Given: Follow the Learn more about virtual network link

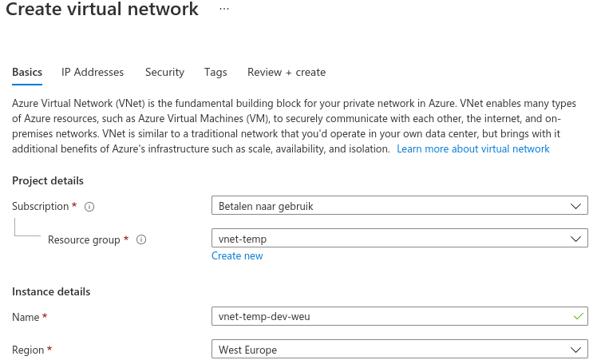Looking at the screenshot, I should 473,149.
